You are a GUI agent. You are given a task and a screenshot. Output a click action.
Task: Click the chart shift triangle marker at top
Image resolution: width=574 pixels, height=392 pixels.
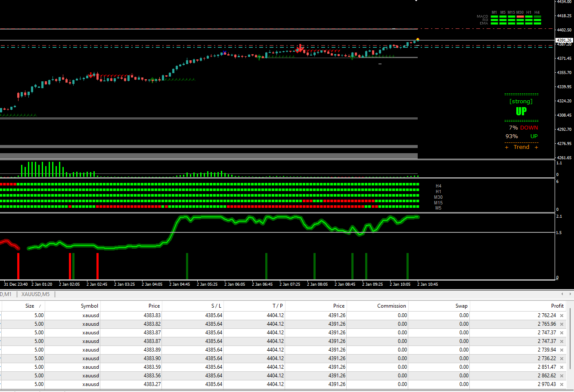[x=416, y=1]
